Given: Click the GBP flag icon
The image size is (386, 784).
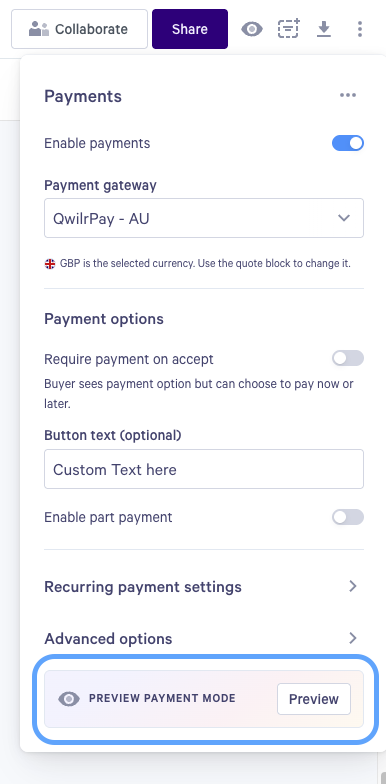Looking at the screenshot, I should pos(50,264).
